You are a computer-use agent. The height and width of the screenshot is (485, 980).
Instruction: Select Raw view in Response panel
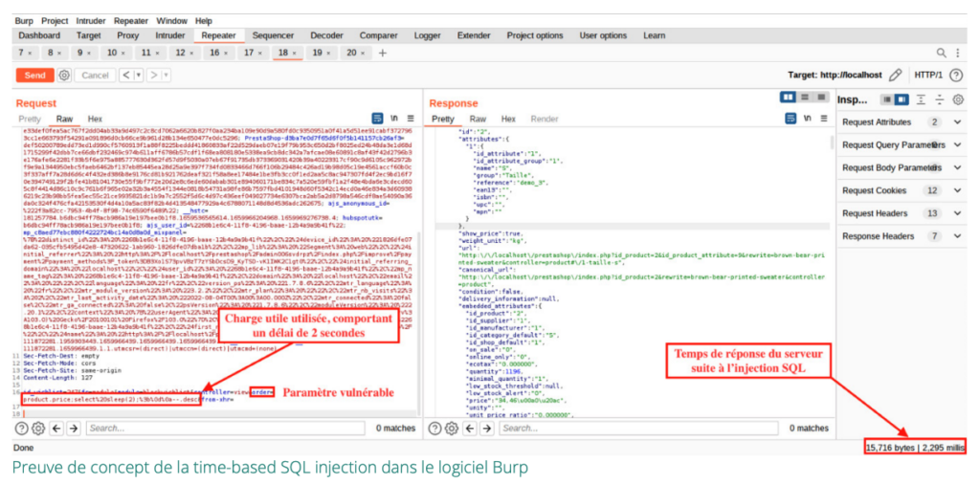click(479, 119)
